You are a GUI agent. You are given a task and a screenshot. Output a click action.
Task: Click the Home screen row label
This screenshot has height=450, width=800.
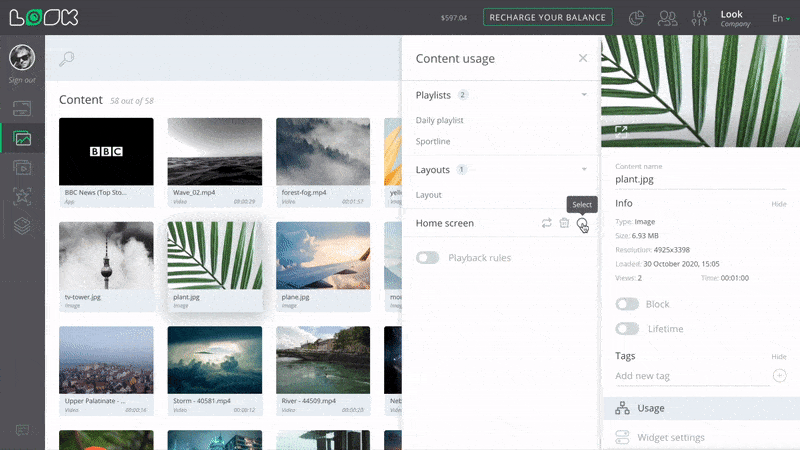[444, 223]
